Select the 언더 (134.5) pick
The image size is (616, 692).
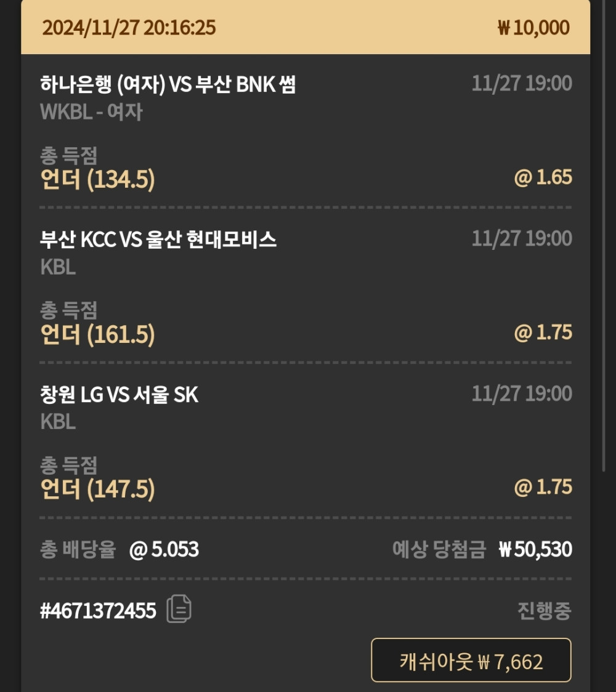[97, 179]
